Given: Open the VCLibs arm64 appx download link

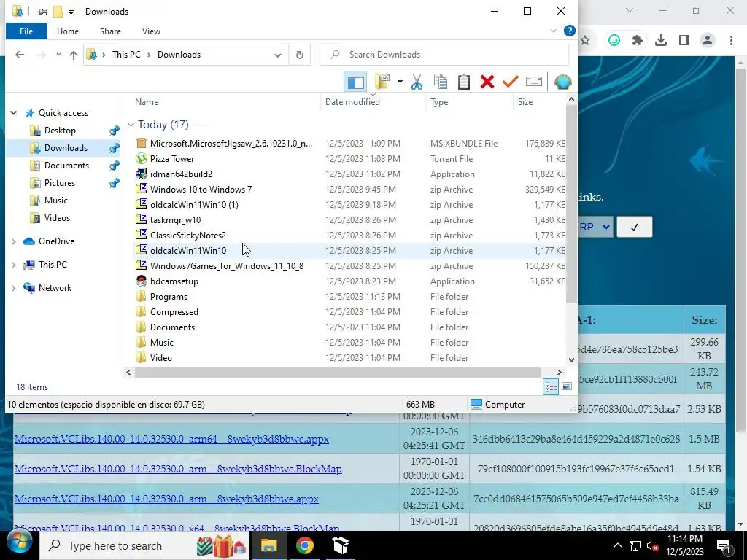Looking at the screenshot, I should tap(171, 439).
